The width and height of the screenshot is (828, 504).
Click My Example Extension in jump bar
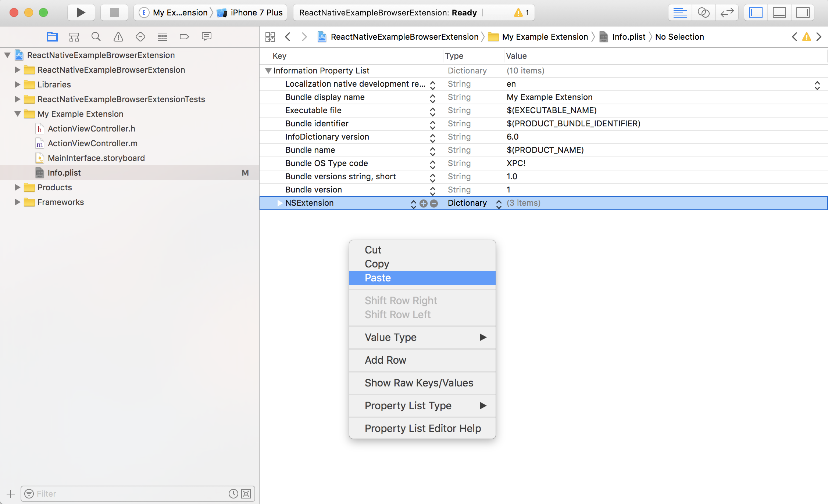click(538, 37)
